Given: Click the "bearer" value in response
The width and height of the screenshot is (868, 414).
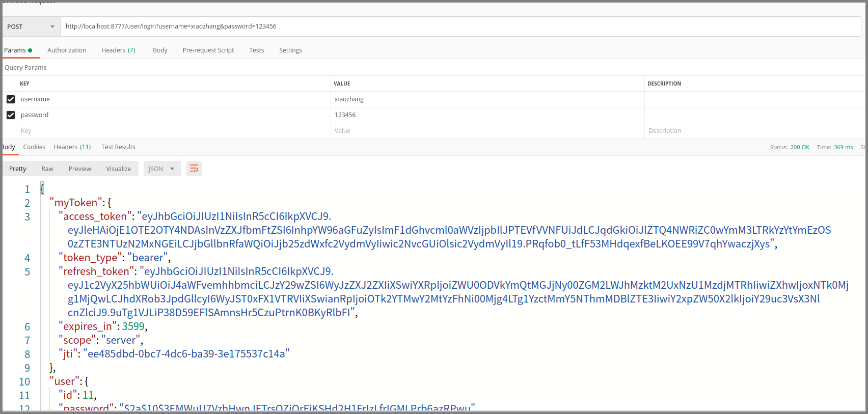Looking at the screenshot, I should 148,258.
